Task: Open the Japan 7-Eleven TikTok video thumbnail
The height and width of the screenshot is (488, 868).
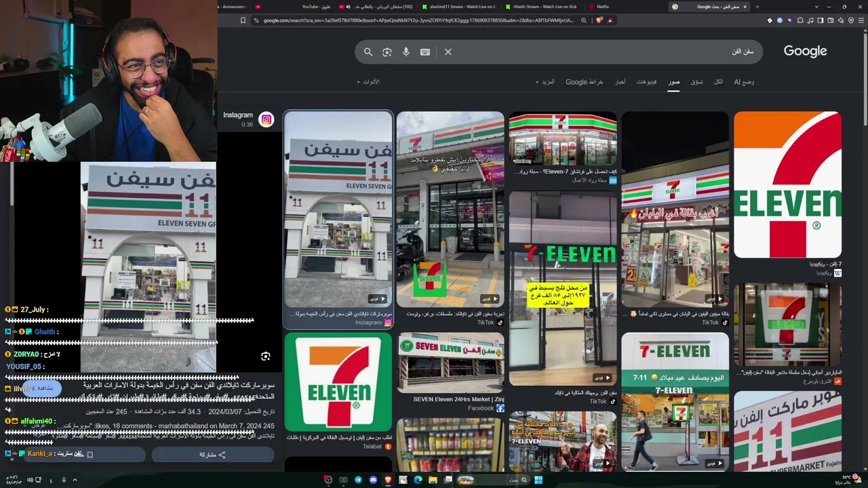Action: click(x=675, y=210)
